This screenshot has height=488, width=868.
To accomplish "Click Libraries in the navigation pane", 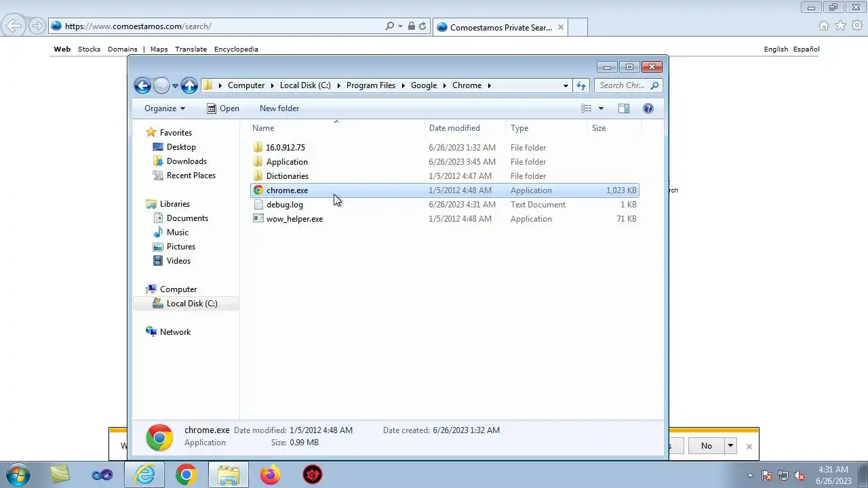I will click(174, 204).
